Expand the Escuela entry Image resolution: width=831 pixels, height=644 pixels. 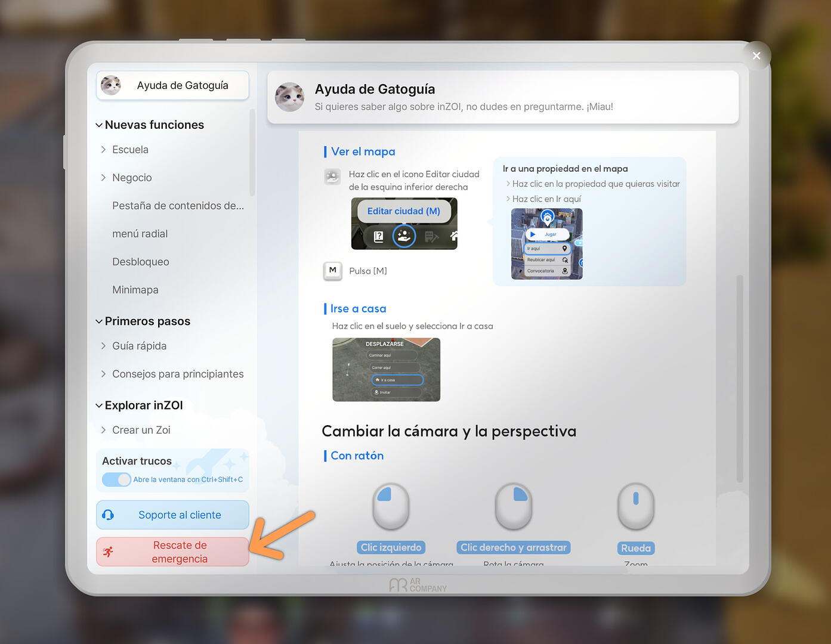pos(103,150)
